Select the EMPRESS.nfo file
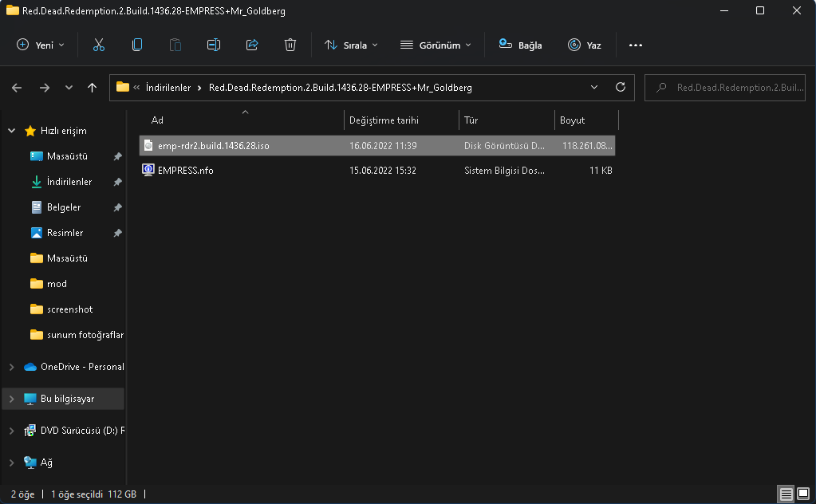The width and height of the screenshot is (816, 504). 377,171
